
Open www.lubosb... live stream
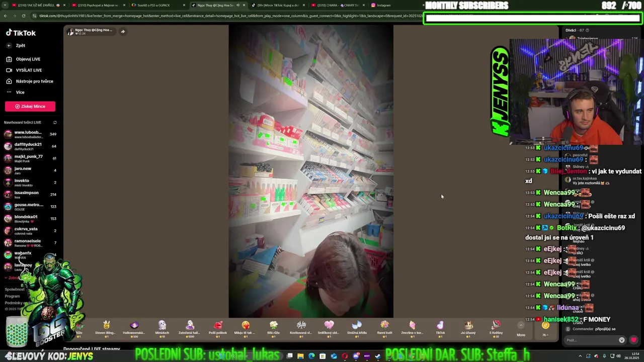tap(30, 134)
